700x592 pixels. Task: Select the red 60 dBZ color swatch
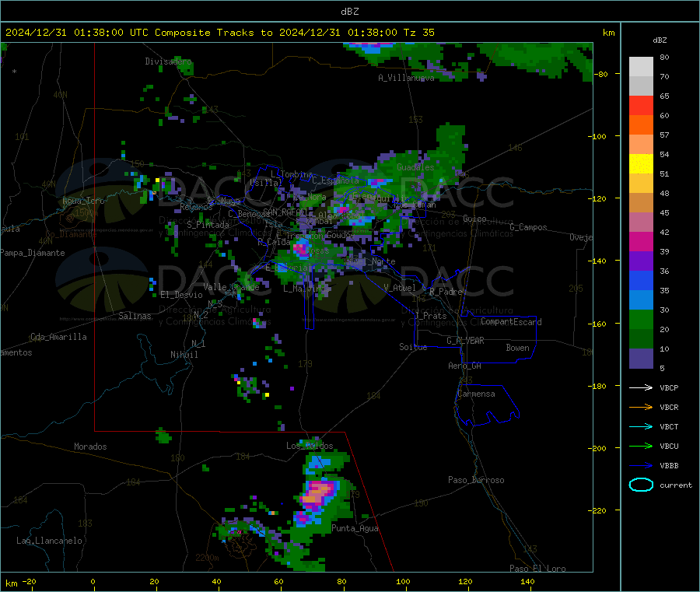click(641, 105)
